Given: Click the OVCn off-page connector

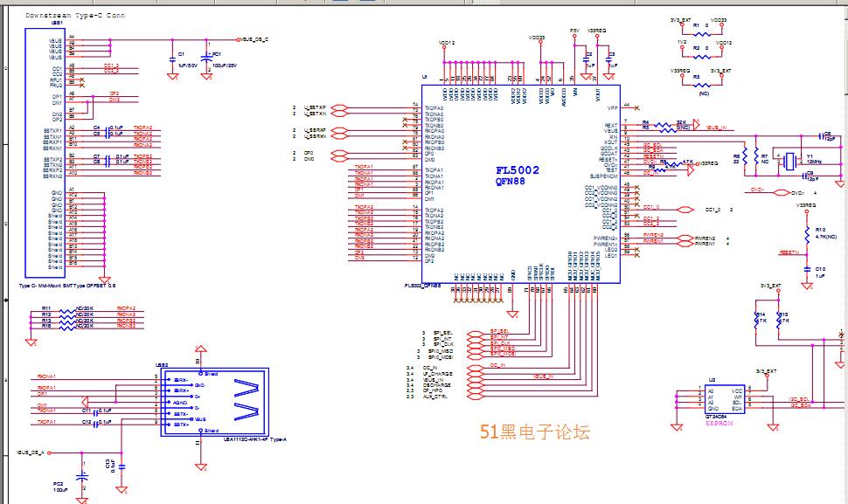Looking at the screenshot, I should point(782,192).
